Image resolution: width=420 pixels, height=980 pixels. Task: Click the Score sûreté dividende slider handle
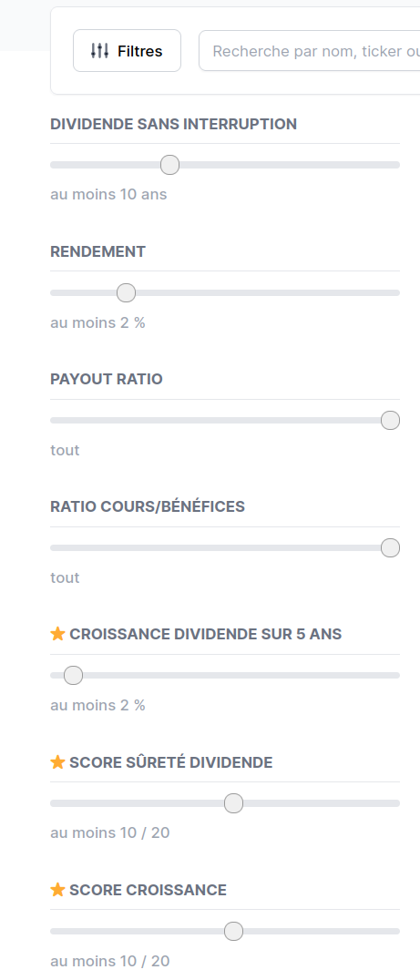pos(234,803)
